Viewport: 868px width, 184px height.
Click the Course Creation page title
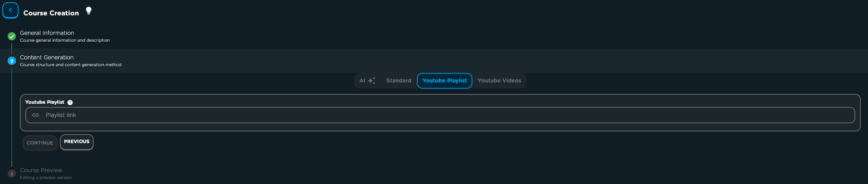[x=51, y=13]
